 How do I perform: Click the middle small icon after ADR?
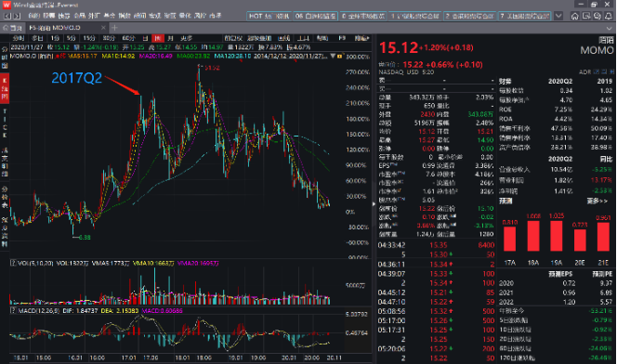(604, 71)
